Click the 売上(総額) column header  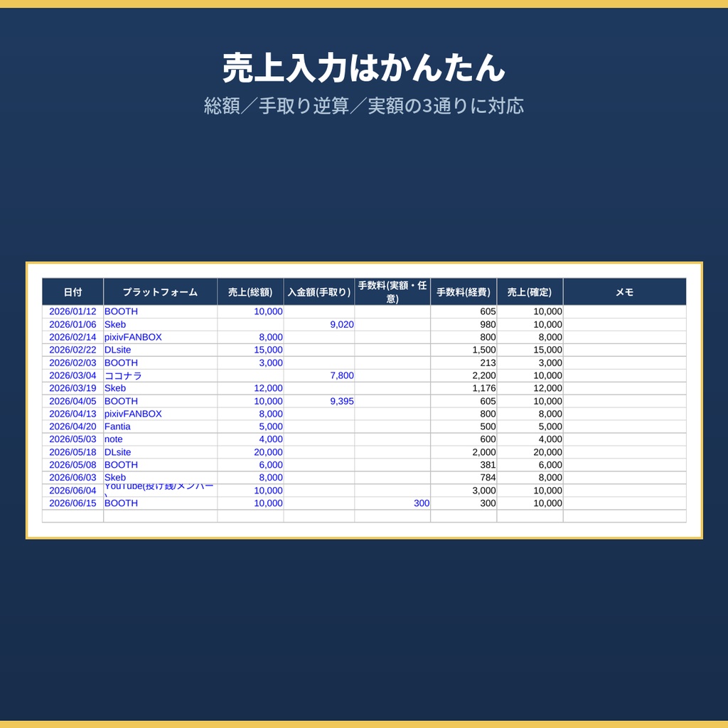click(x=250, y=292)
